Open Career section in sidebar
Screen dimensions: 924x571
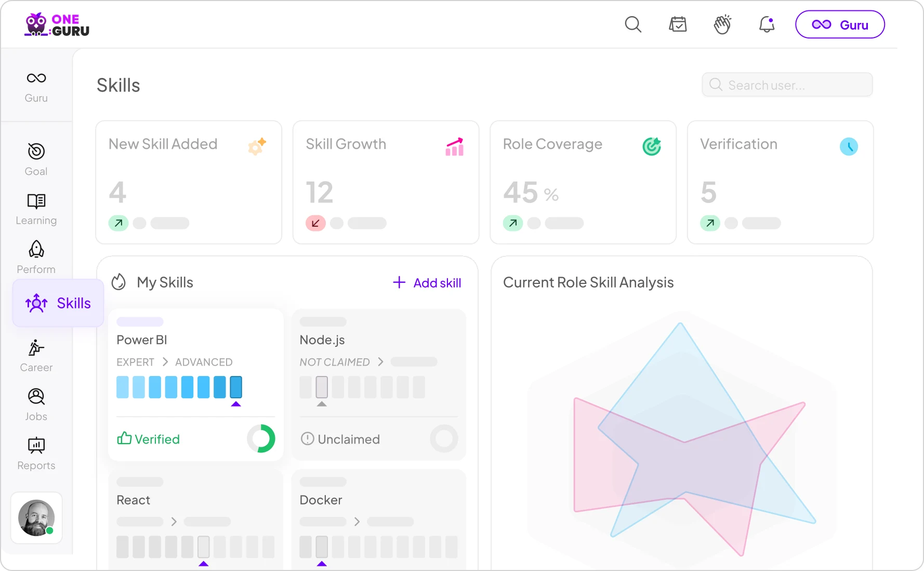pos(36,356)
